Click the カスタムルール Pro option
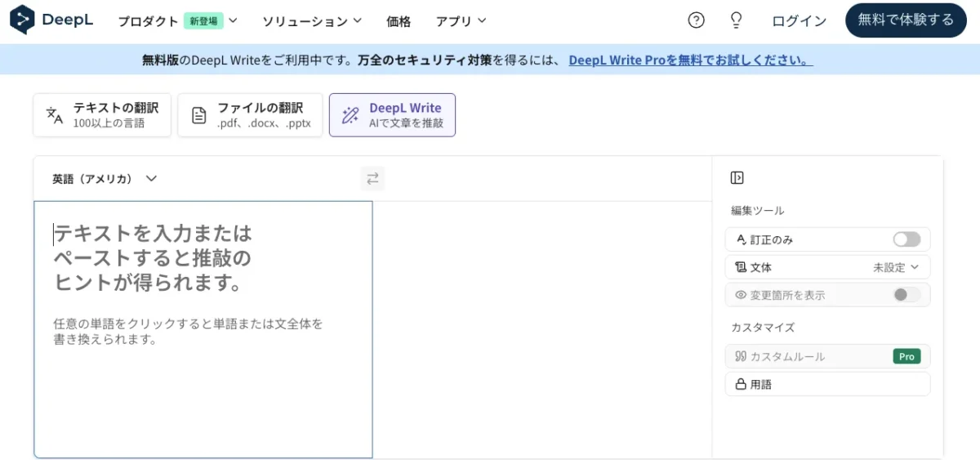Image resolution: width=980 pixels, height=460 pixels. (827, 356)
